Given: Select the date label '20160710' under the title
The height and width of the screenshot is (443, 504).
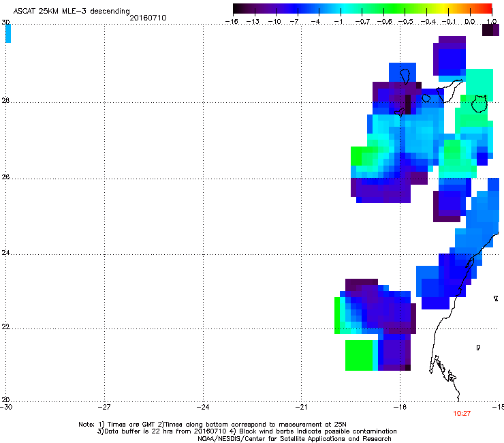Looking at the screenshot, I should (x=148, y=18).
